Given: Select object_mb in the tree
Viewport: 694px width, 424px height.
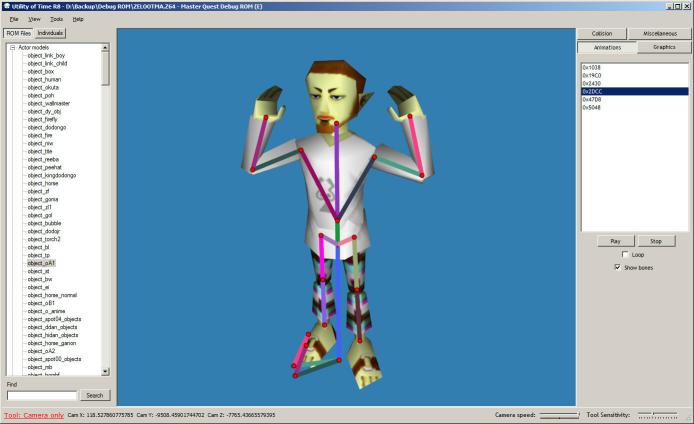Looking at the screenshot, I should (x=40, y=367).
